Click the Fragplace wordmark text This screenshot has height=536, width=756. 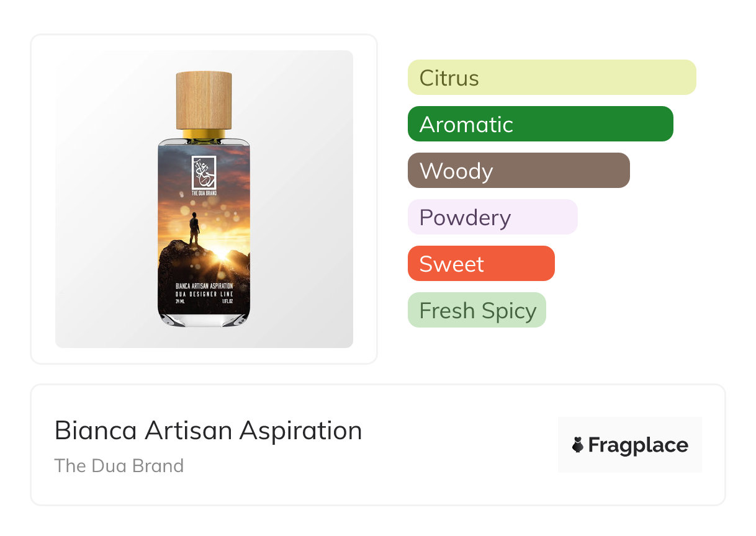coord(637,445)
